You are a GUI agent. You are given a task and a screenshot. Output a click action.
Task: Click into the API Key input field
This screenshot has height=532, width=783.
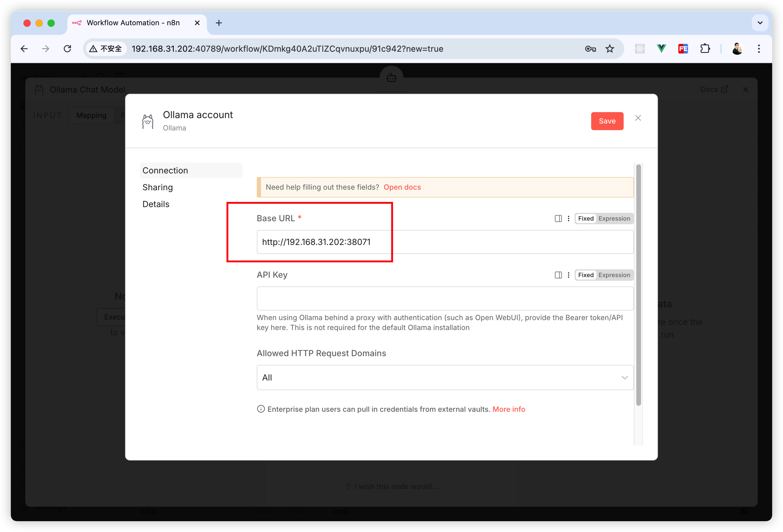pos(445,298)
